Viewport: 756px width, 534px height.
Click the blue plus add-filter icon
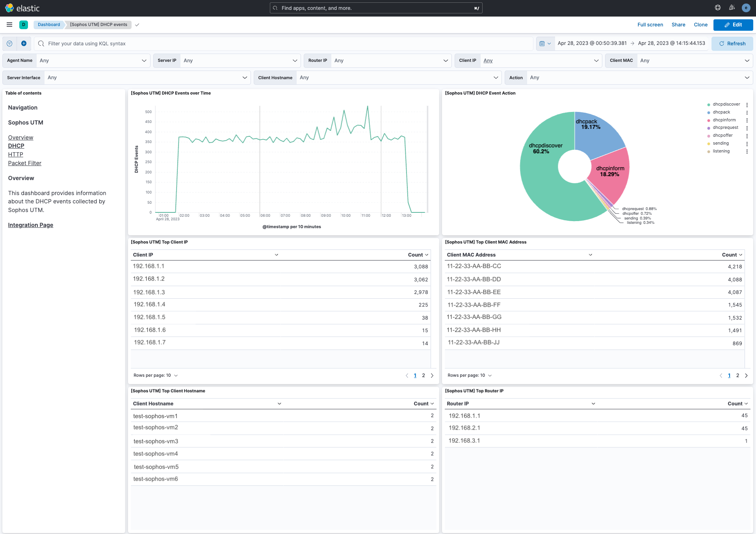(24, 43)
